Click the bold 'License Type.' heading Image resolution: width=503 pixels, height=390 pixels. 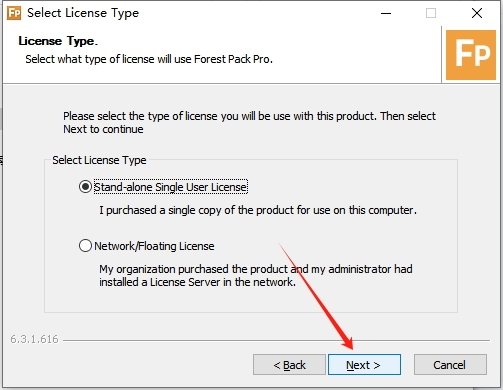[x=58, y=41]
